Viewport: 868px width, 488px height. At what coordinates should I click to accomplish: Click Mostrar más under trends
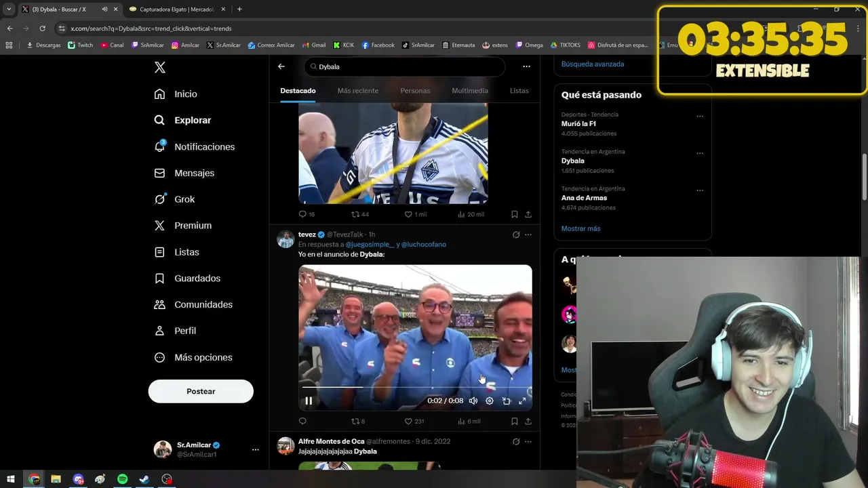(x=580, y=228)
